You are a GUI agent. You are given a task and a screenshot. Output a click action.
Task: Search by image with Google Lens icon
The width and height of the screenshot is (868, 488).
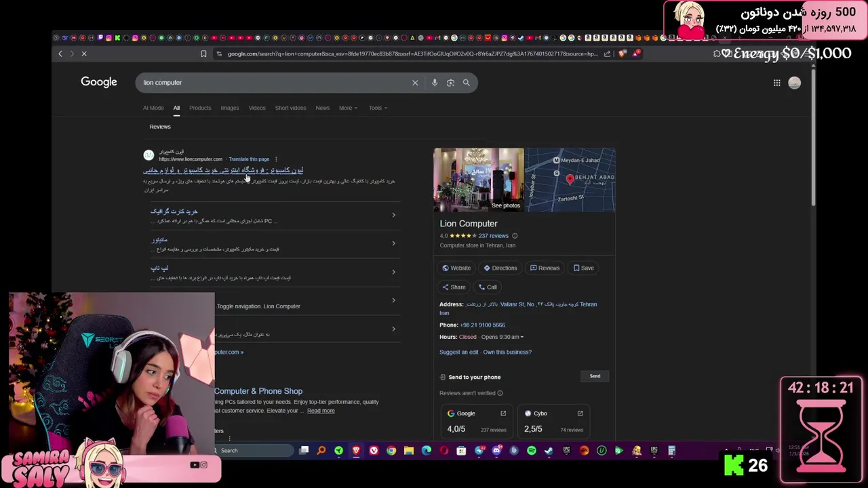[x=450, y=83]
